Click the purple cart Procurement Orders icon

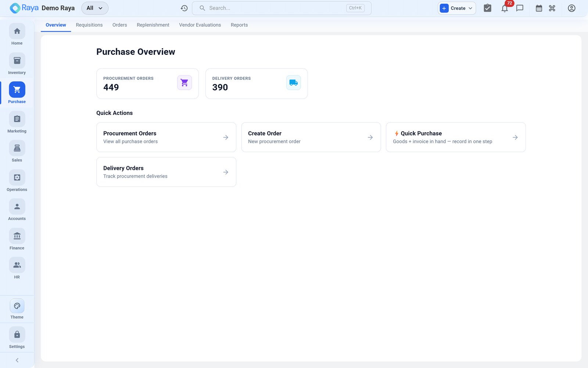click(x=184, y=83)
